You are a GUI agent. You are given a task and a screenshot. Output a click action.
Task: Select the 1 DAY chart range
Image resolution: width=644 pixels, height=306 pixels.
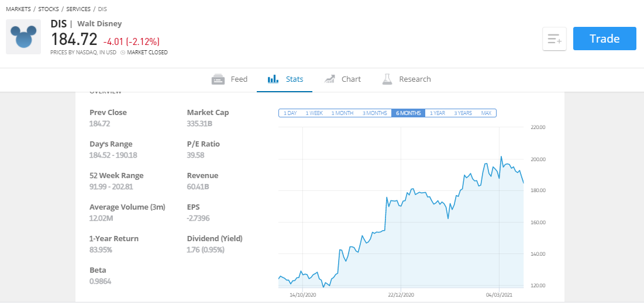point(290,113)
